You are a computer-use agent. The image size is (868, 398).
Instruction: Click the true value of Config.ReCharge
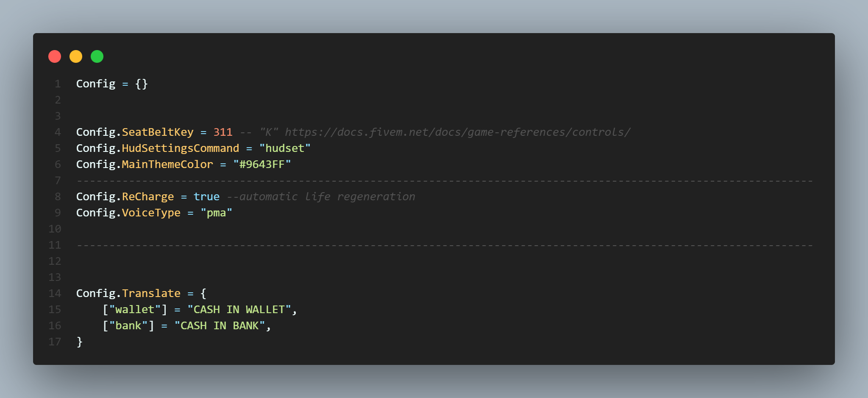(x=206, y=197)
